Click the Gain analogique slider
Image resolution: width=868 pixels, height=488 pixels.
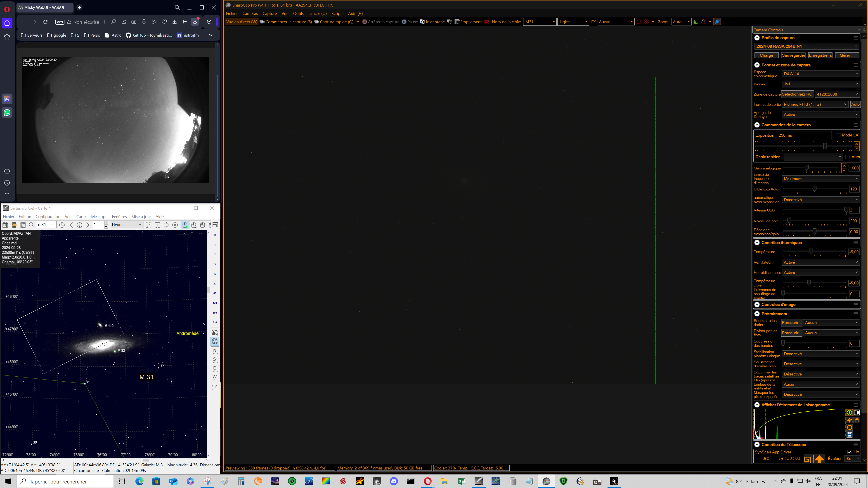coord(806,168)
